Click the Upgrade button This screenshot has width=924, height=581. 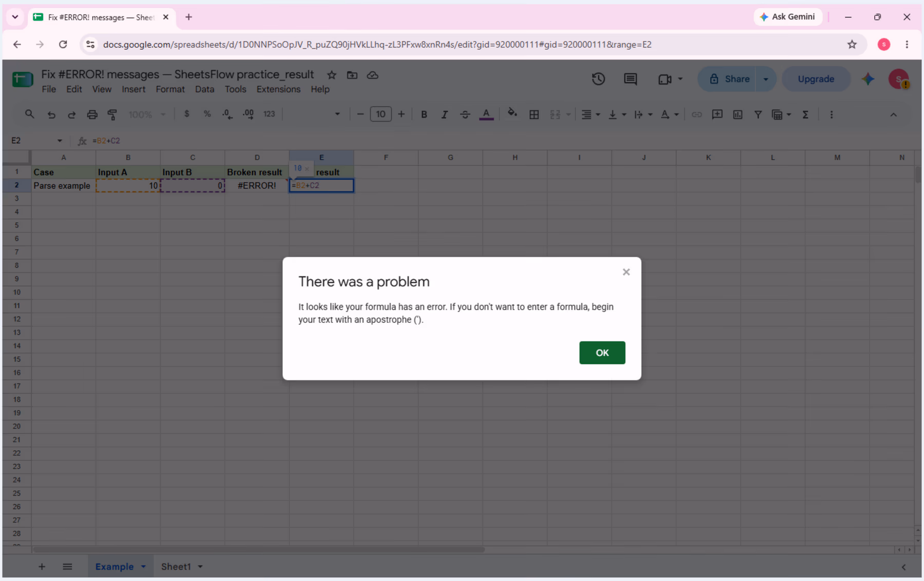[x=816, y=79]
